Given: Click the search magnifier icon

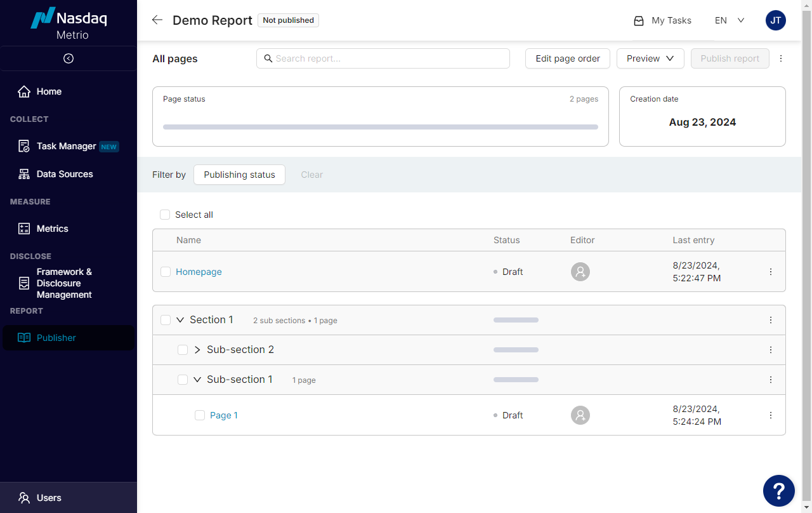Looking at the screenshot, I should pos(268,58).
